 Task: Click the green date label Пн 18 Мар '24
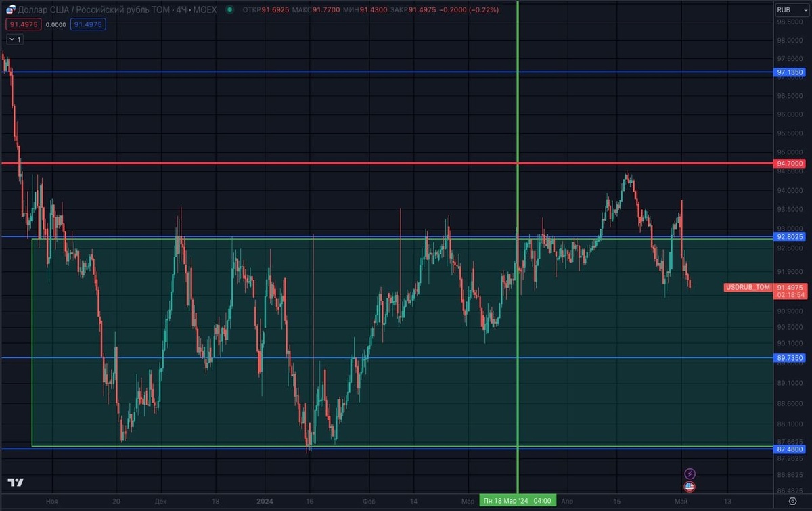click(x=518, y=501)
